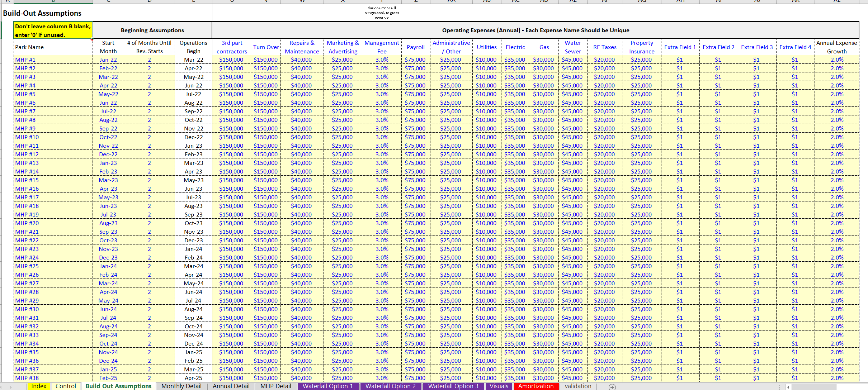
Task: Click Operations Begin cell Feb-24 for MHP #24
Action: (x=193, y=258)
